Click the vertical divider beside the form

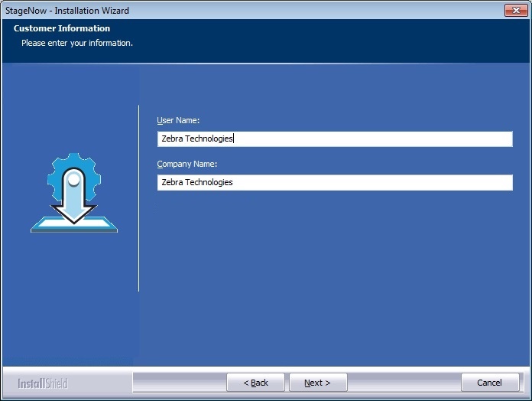(138, 199)
